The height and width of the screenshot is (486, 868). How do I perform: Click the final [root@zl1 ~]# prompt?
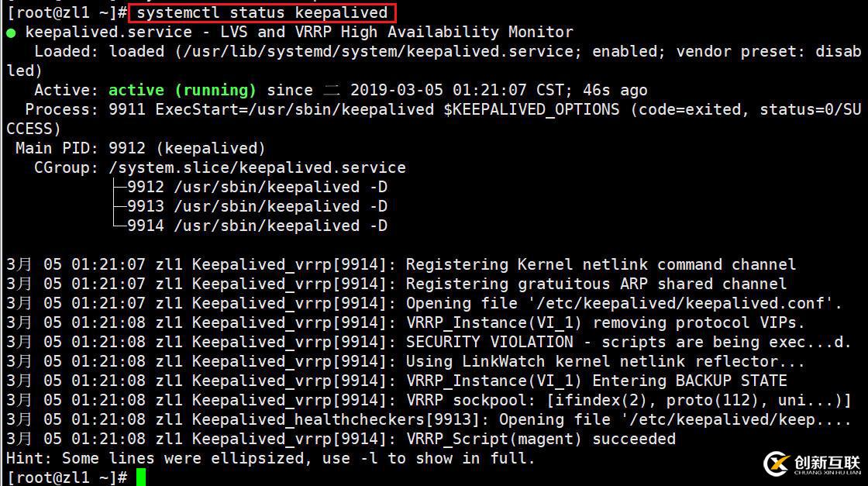click(x=67, y=477)
